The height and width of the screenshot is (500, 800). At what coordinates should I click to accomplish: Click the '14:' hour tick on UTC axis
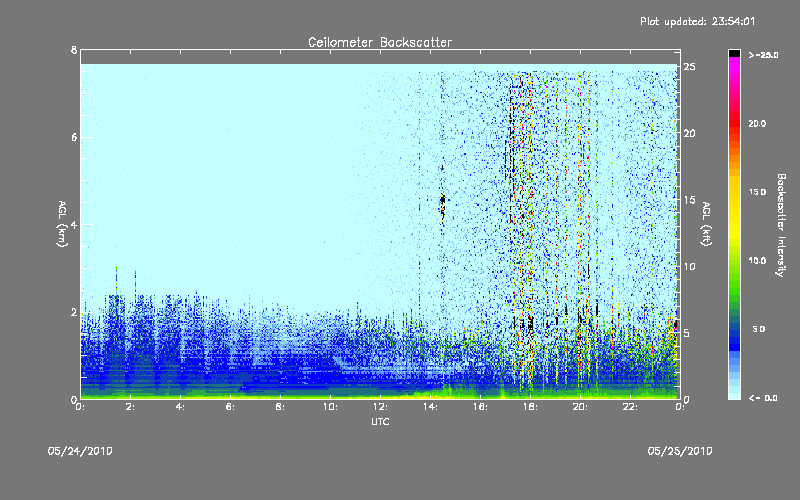[430, 407]
